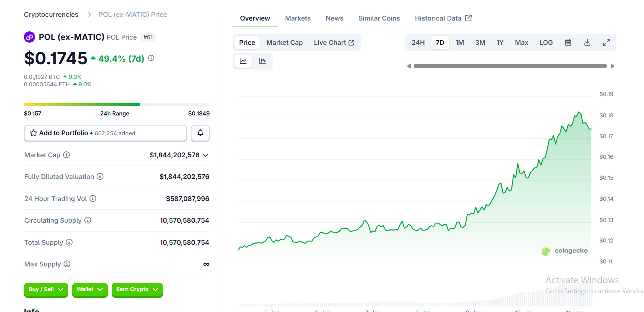The image size is (644, 312).
Task: Open Max Supply info icon
Action: (67, 264)
